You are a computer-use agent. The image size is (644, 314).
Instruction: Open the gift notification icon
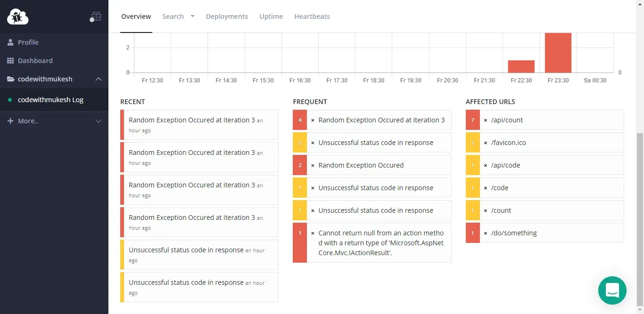point(96,16)
